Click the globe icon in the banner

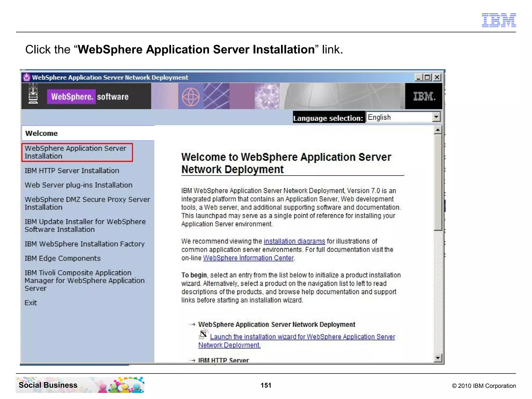191,97
